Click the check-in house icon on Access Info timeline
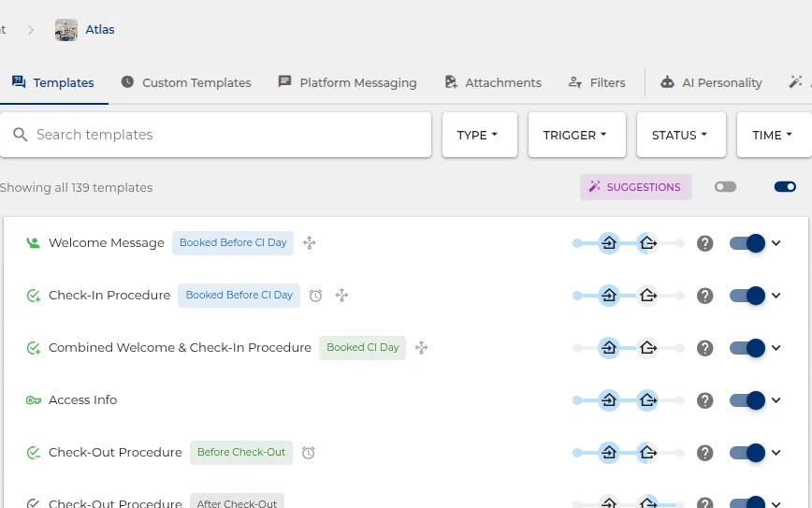812x508 pixels. click(609, 399)
